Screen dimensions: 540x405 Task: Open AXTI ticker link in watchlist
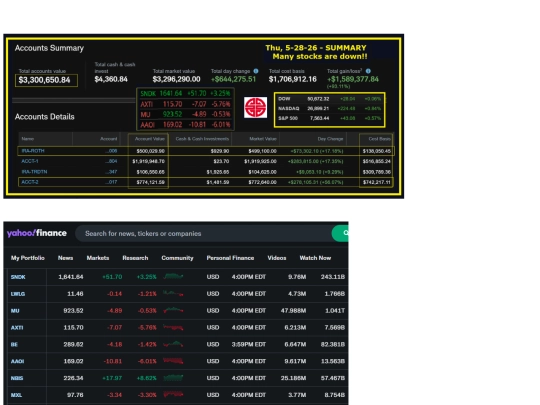(x=17, y=328)
